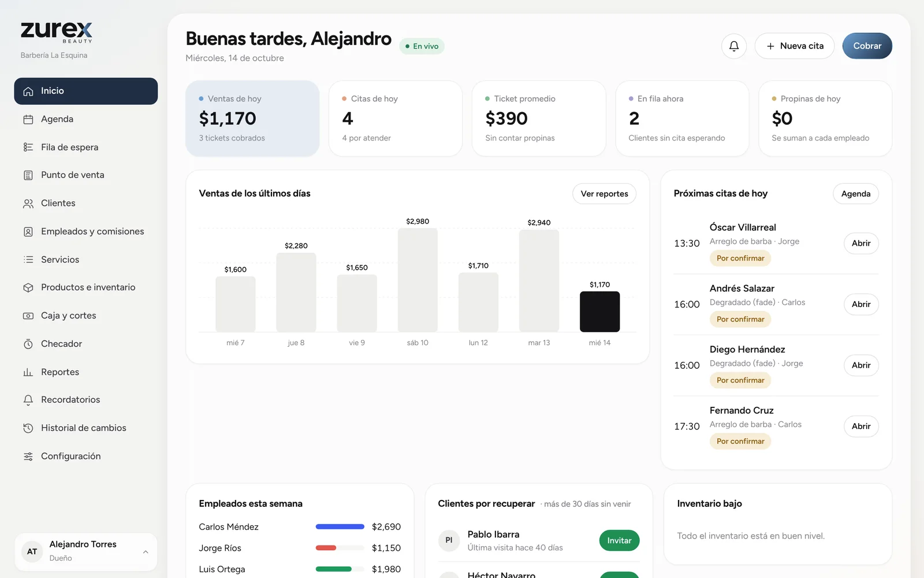The height and width of the screenshot is (578, 924).
Task: Click the Nueva cita button
Action: coord(795,46)
